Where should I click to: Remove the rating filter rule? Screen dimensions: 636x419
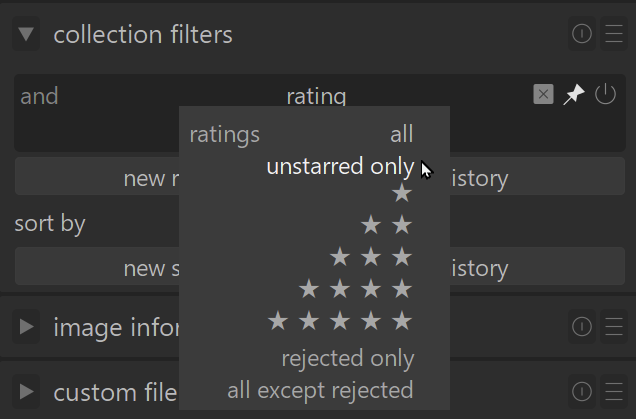coord(543,95)
